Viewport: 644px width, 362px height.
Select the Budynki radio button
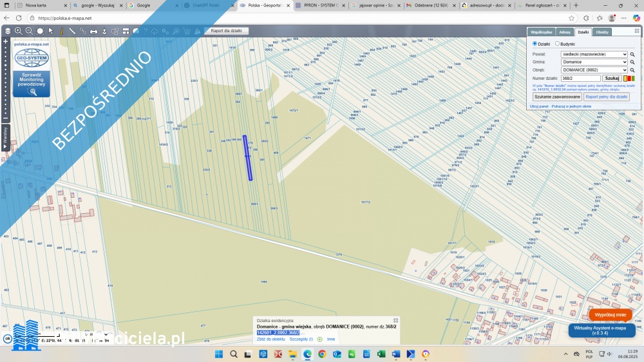click(x=558, y=44)
